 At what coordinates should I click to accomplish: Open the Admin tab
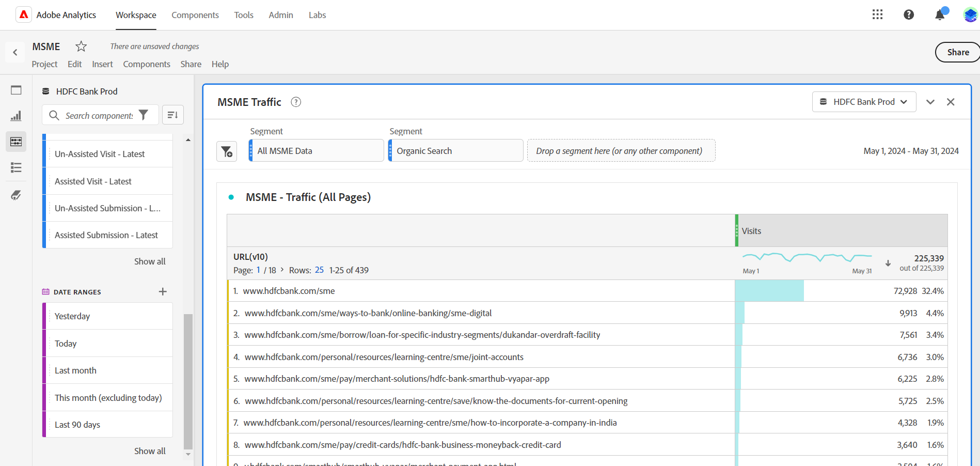(281, 15)
